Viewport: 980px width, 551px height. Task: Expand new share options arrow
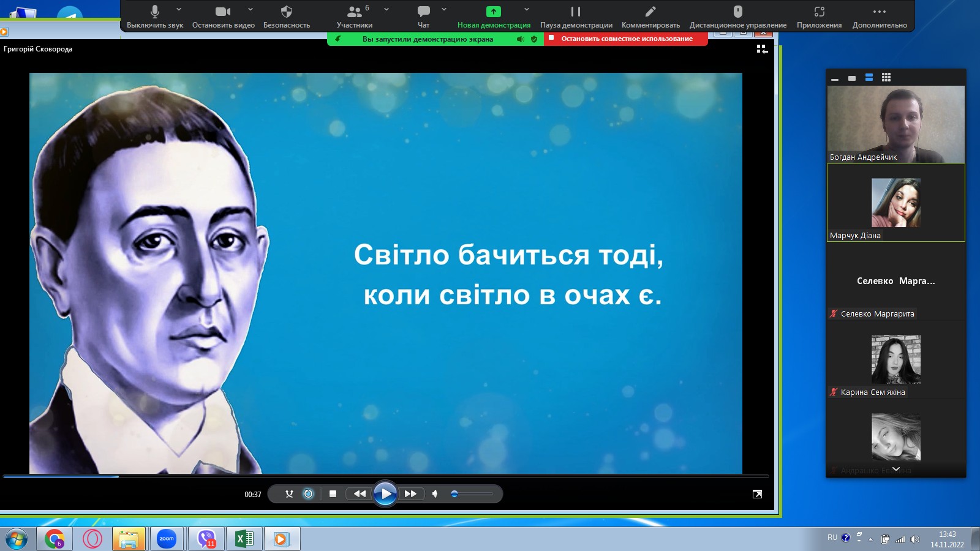pyautogui.click(x=527, y=10)
